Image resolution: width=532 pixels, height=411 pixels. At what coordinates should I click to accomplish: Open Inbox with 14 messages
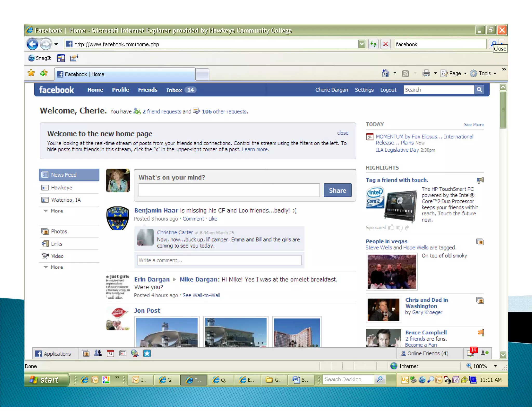[181, 90]
